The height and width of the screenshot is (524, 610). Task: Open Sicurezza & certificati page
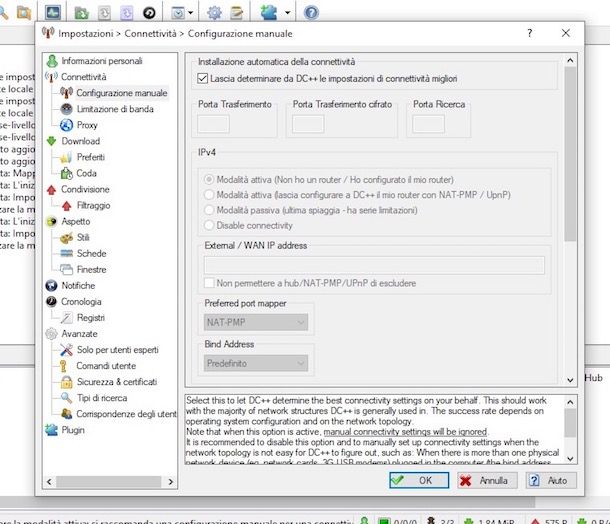pos(117,382)
